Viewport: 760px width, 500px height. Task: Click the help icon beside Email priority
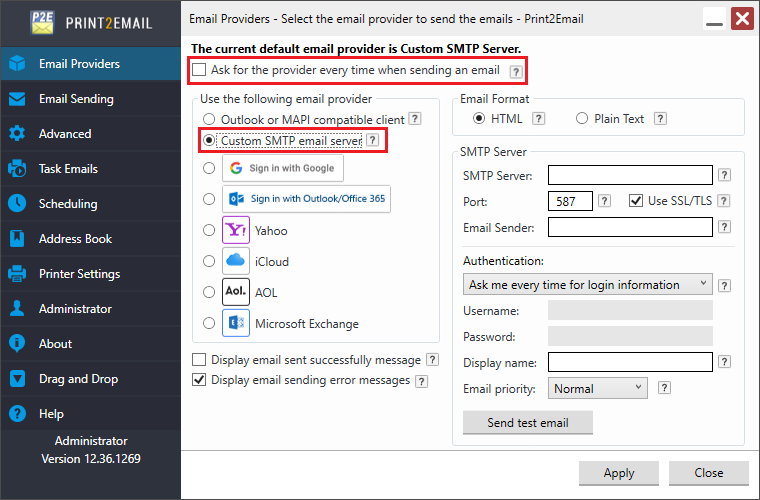point(663,388)
